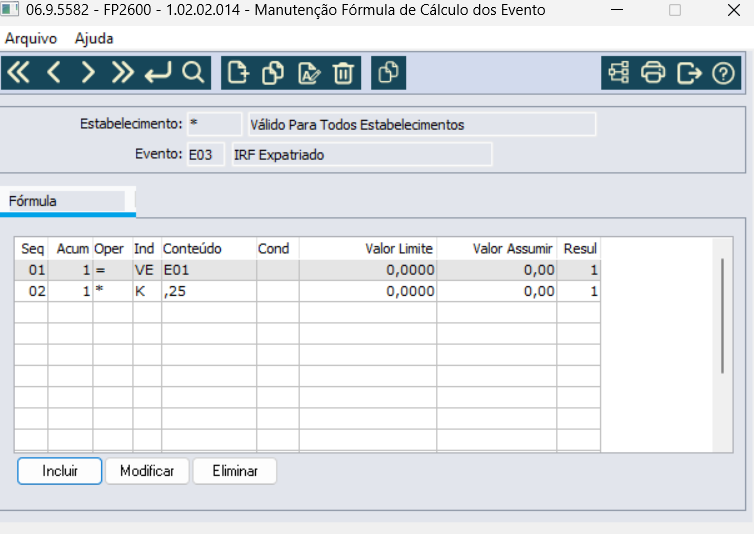
Task: Click the 'Vá Para' return-arrow icon
Action: (158, 73)
